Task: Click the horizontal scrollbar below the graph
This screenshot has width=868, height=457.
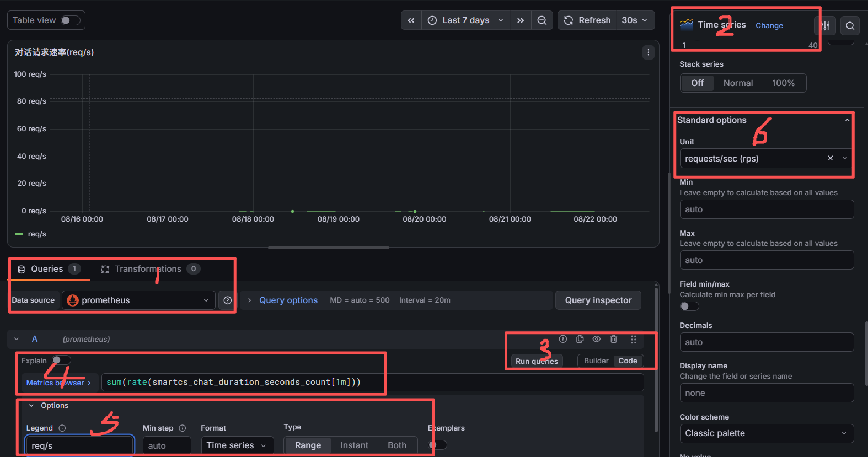Action: click(x=329, y=248)
